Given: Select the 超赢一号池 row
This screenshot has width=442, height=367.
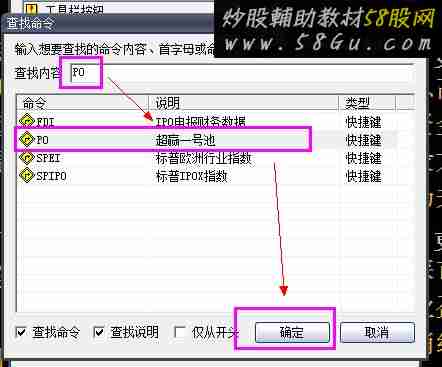Looking at the screenshot, I should (207, 140).
